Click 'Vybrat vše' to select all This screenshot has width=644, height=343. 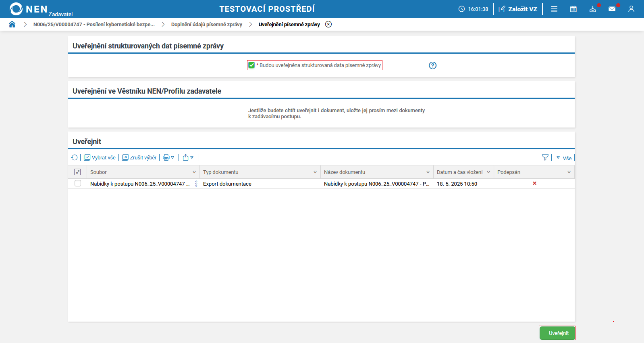100,157
